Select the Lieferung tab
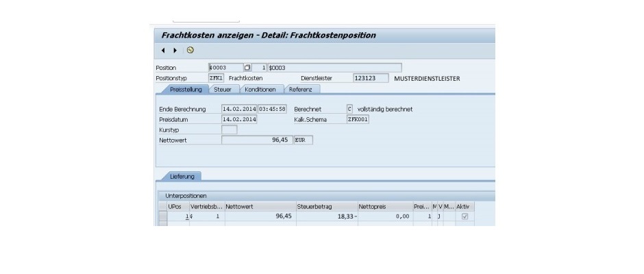 click(x=181, y=176)
